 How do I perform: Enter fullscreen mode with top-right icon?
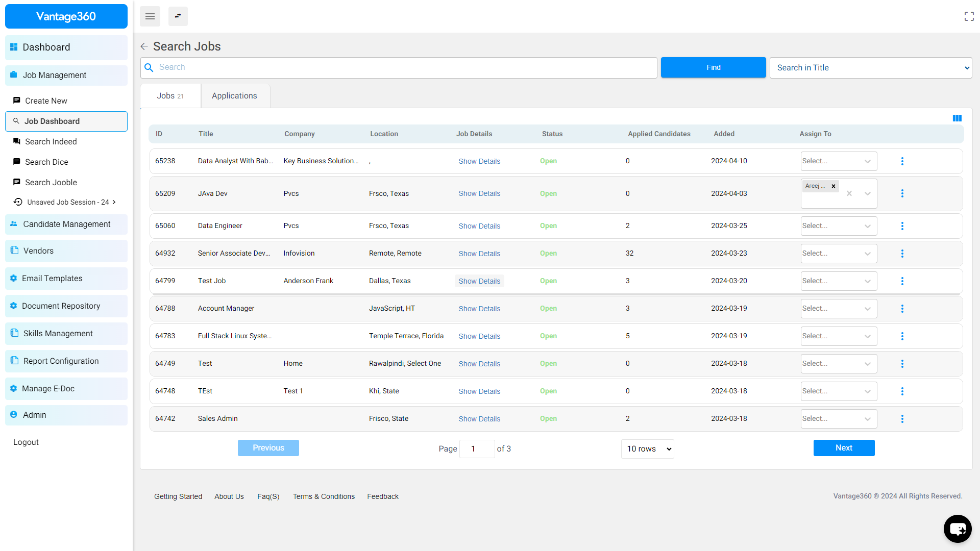click(x=969, y=16)
